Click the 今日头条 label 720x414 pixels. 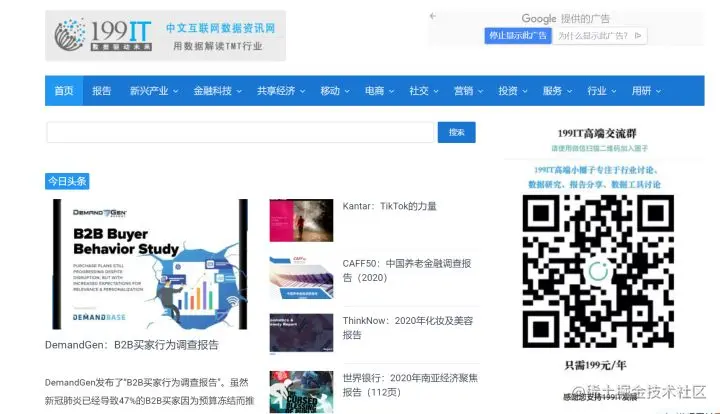[x=67, y=181]
